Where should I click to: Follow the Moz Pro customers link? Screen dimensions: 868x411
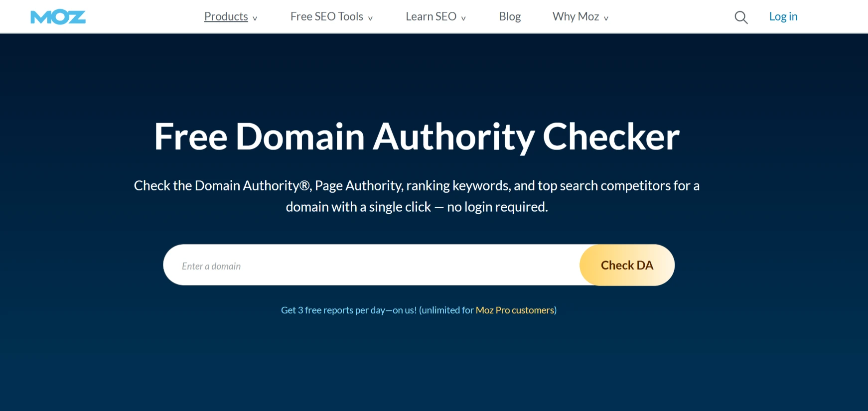(515, 310)
